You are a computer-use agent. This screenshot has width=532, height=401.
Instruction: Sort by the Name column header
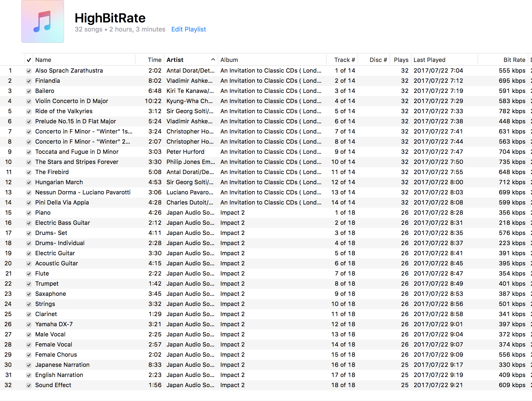43,60
